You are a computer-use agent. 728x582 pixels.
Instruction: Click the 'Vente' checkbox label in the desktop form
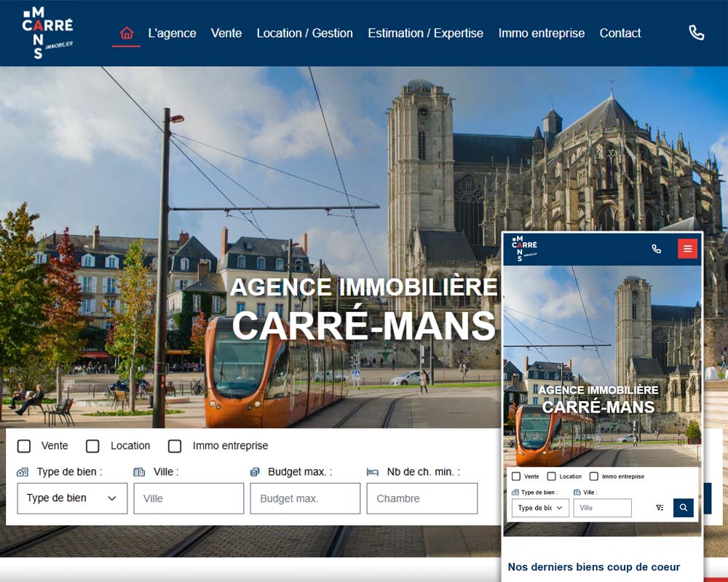point(55,445)
